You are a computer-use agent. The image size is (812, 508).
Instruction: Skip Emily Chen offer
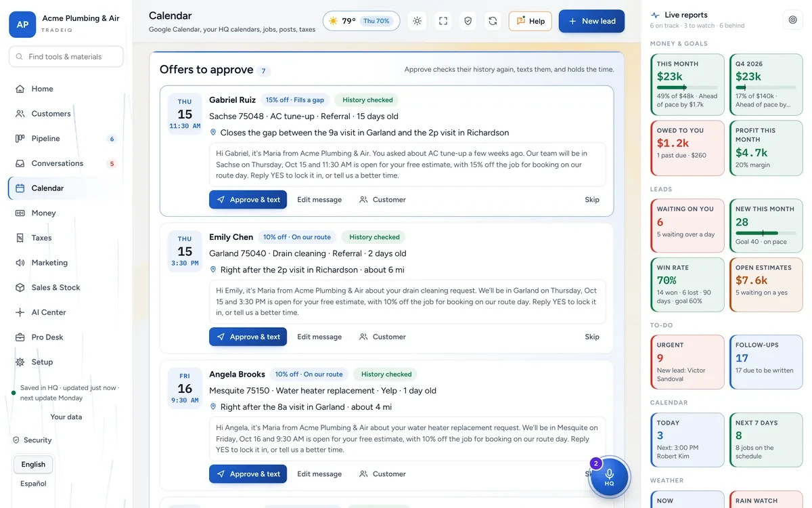point(592,337)
